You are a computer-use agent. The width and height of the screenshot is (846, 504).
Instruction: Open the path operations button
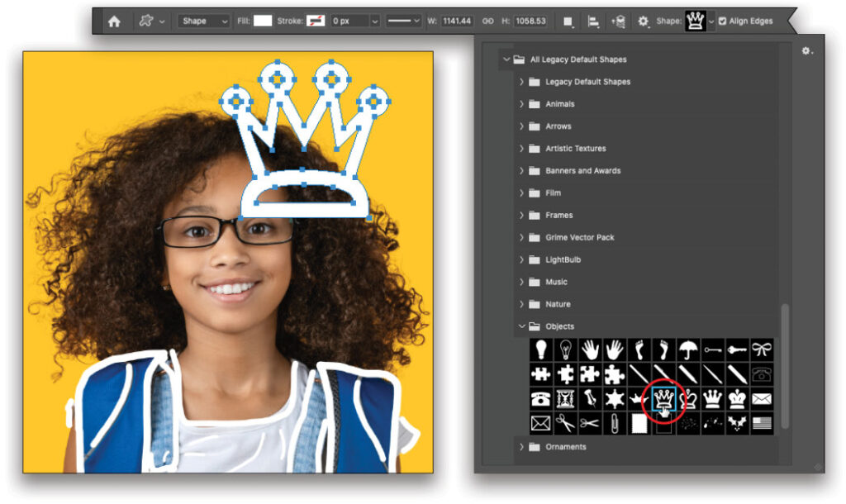568,21
